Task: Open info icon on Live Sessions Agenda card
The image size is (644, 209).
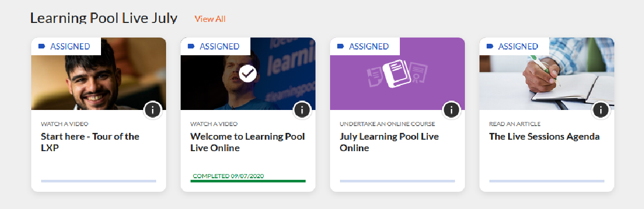Action: click(x=601, y=110)
